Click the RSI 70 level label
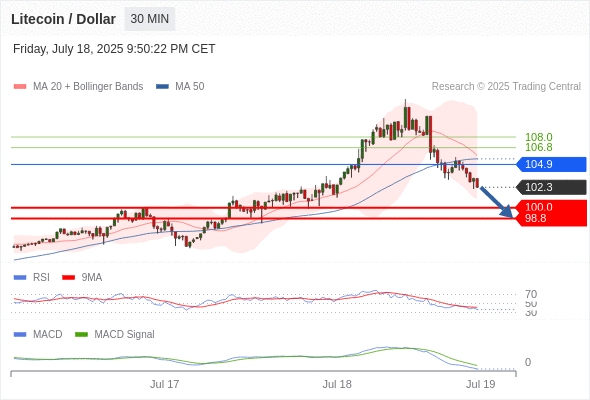Viewport: 590px width, 400px height. (531, 294)
